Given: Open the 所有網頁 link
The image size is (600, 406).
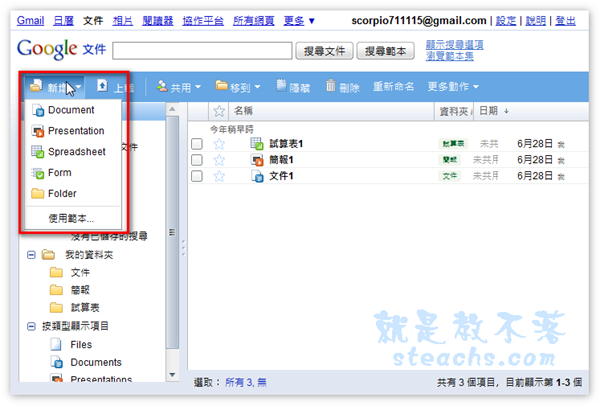Looking at the screenshot, I should 254,21.
